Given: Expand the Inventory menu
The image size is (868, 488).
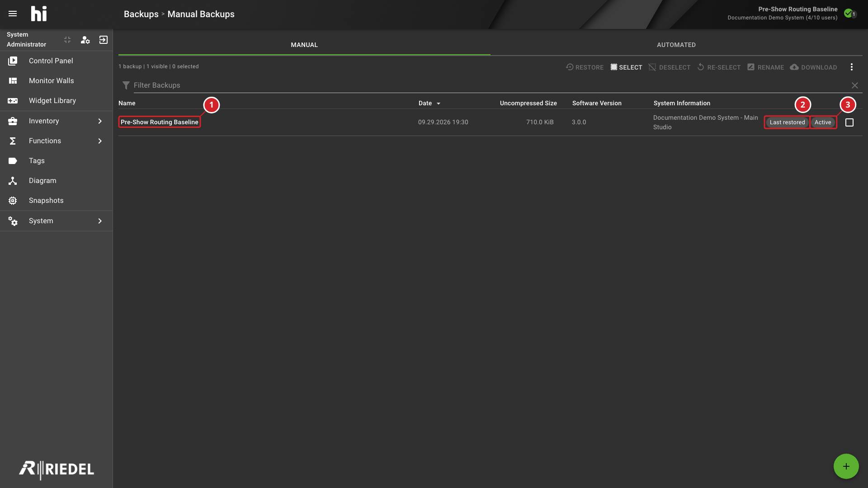Looking at the screenshot, I should [x=57, y=121].
